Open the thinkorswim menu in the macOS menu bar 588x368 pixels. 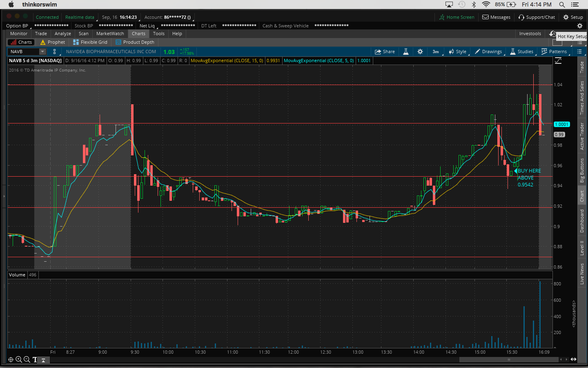pyautogui.click(x=40, y=4)
